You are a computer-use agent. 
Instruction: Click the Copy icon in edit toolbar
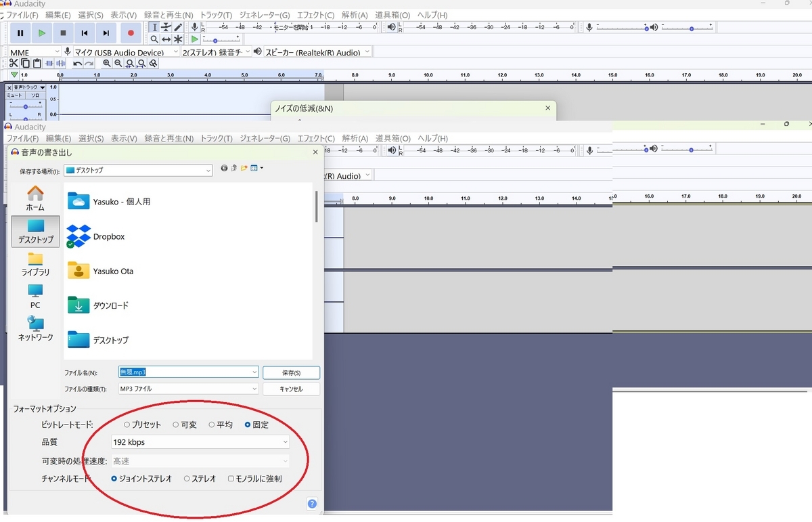pos(26,64)
